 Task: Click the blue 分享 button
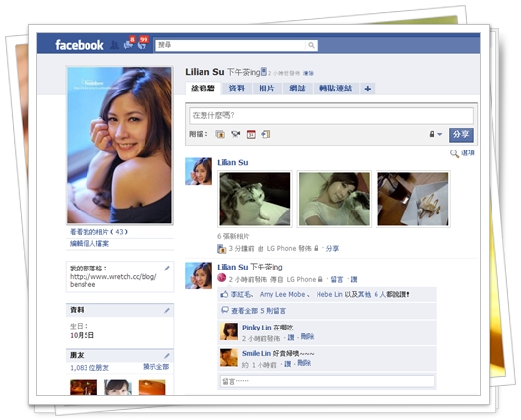(x=461, y=135)
